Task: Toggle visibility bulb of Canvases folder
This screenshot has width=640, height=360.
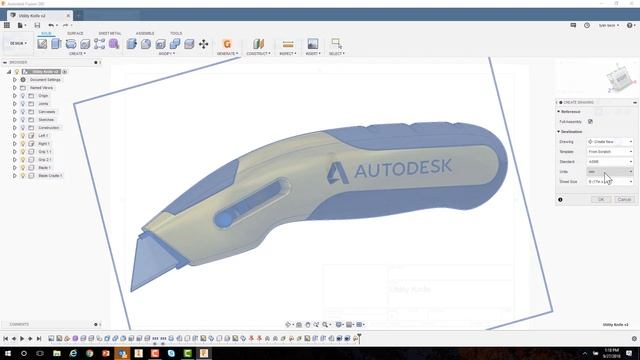Action: [23, 111]
